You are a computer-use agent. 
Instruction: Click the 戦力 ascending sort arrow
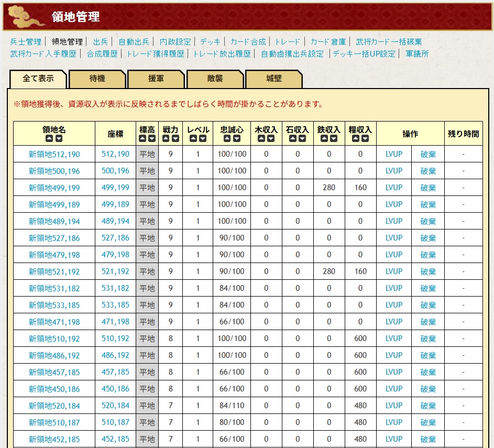(x=166, y=139)
